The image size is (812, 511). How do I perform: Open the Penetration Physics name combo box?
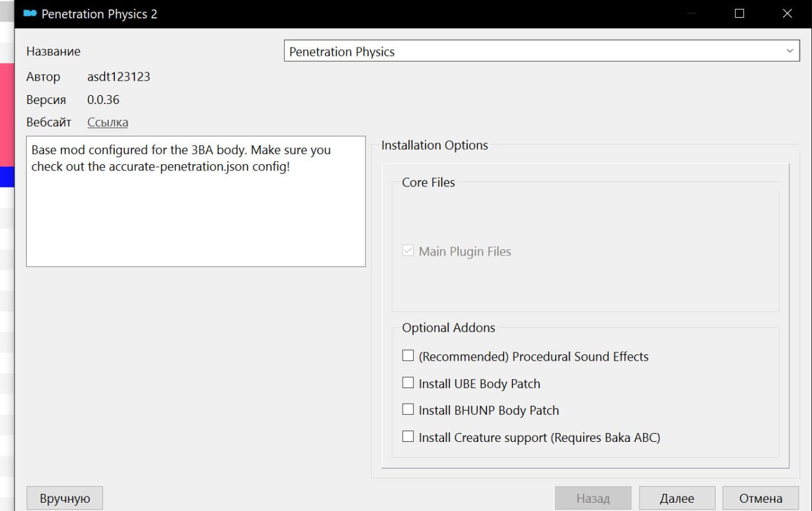tap(542, 51)
